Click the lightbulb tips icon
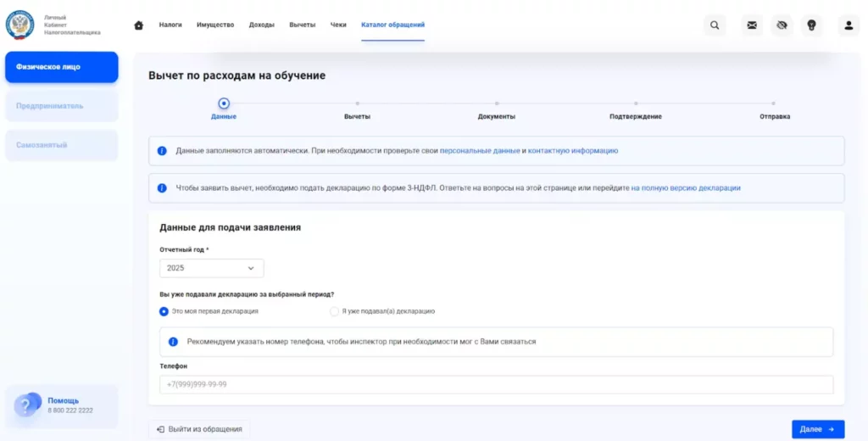 pos(811,25)
